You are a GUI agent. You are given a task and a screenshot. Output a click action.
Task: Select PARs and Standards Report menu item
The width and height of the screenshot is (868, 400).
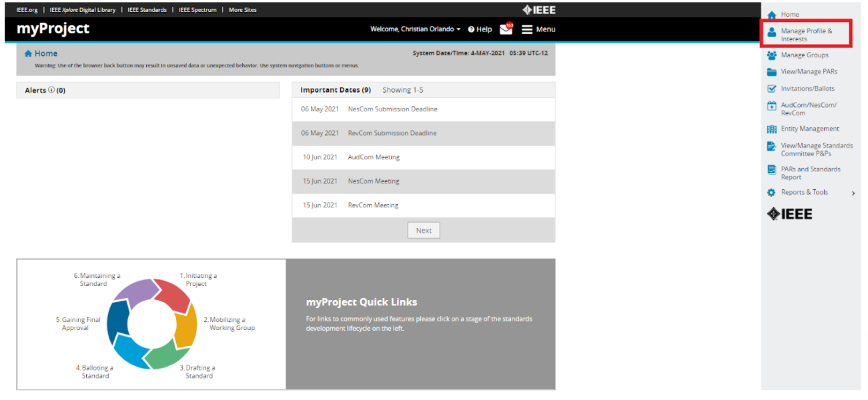811,173
